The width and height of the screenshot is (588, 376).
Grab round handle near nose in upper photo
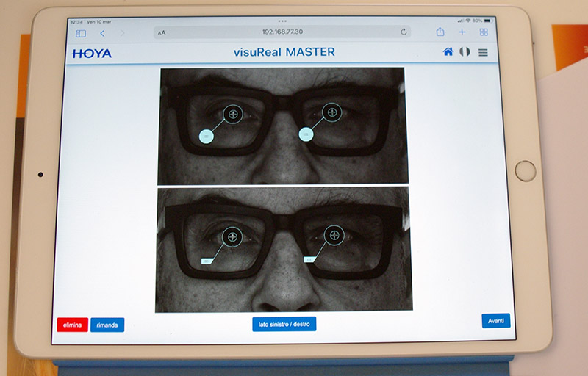[306, 134]
